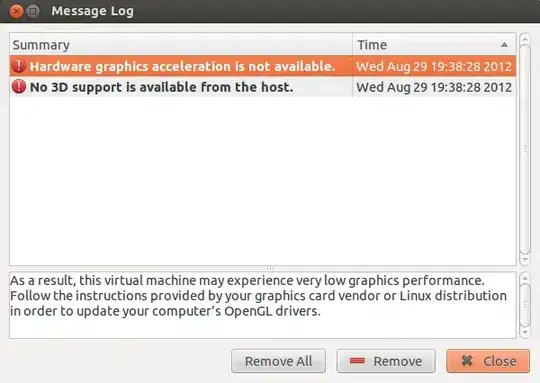Click the details pane vertical scrollbar thumb
This screenshot has height=383, width=540.
tap(525, 305)
